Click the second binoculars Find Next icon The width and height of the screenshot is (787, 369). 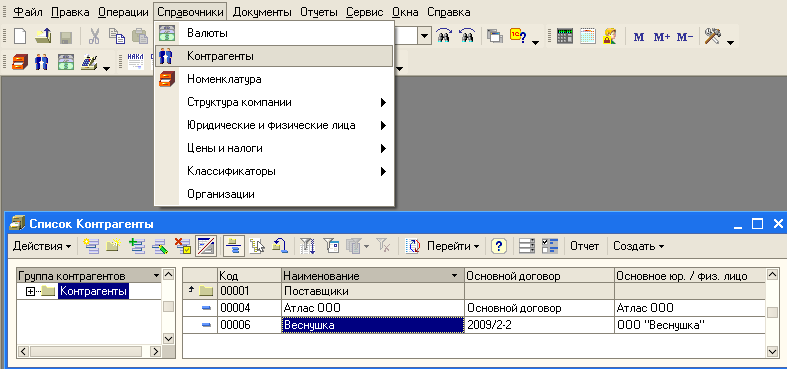(x=467, y=36)
